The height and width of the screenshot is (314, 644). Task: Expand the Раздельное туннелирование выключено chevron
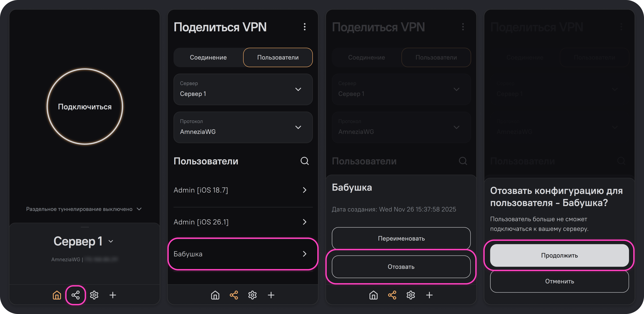pyautogui.click(x=139, y=209)
